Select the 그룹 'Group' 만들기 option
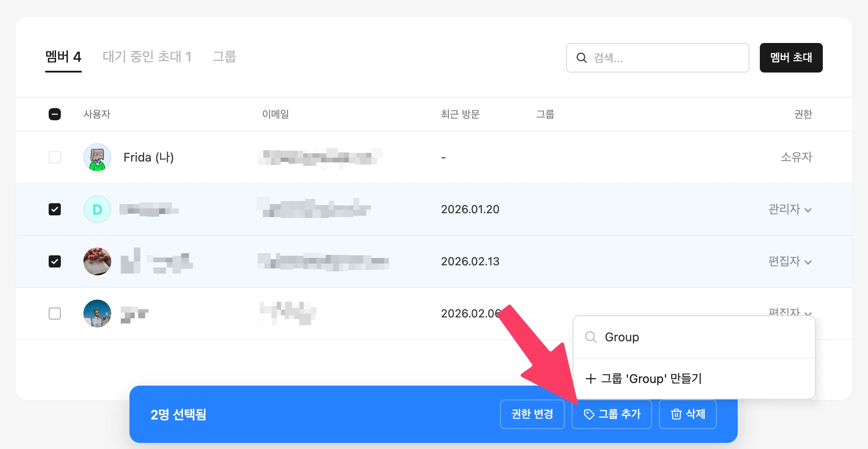This screenshot has height=449, width=868. [651, 379]
